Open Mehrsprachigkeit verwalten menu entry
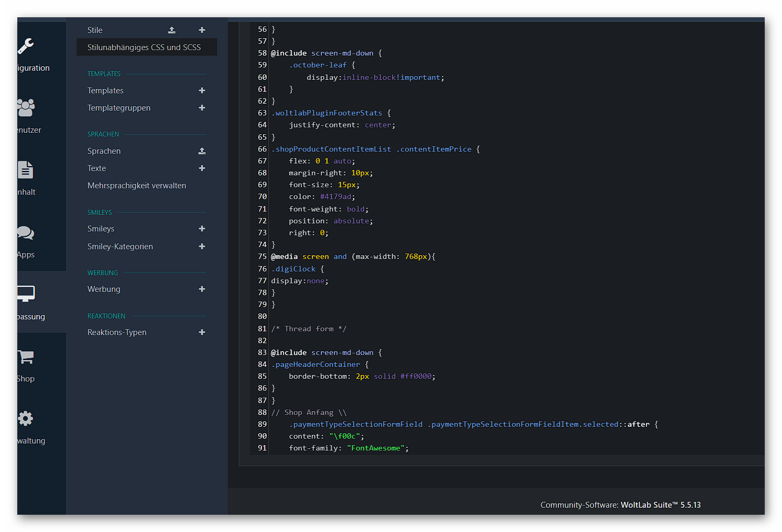 (137, 186)
